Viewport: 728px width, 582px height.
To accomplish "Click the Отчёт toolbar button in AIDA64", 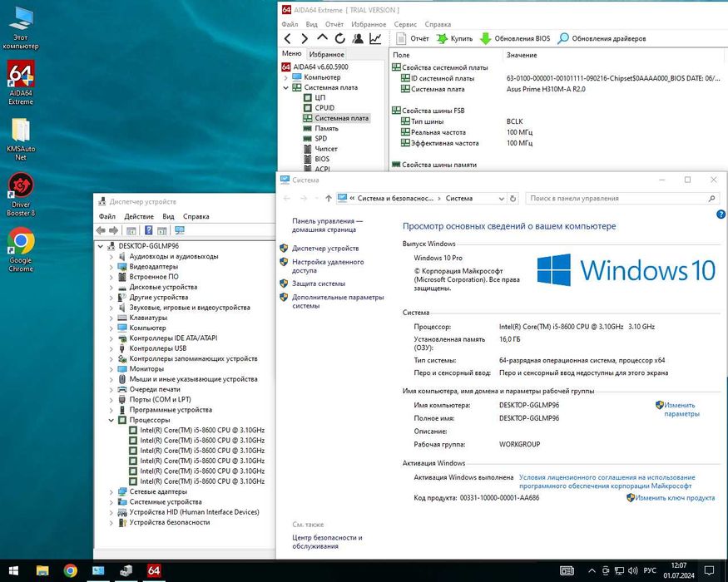I will [x=413, y=38].
